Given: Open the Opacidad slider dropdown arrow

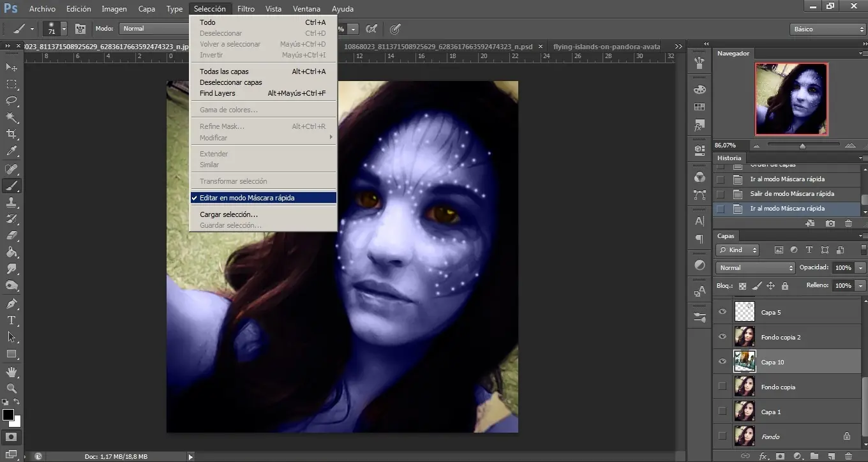Looking at the screenshot, I should click(861, 268).
